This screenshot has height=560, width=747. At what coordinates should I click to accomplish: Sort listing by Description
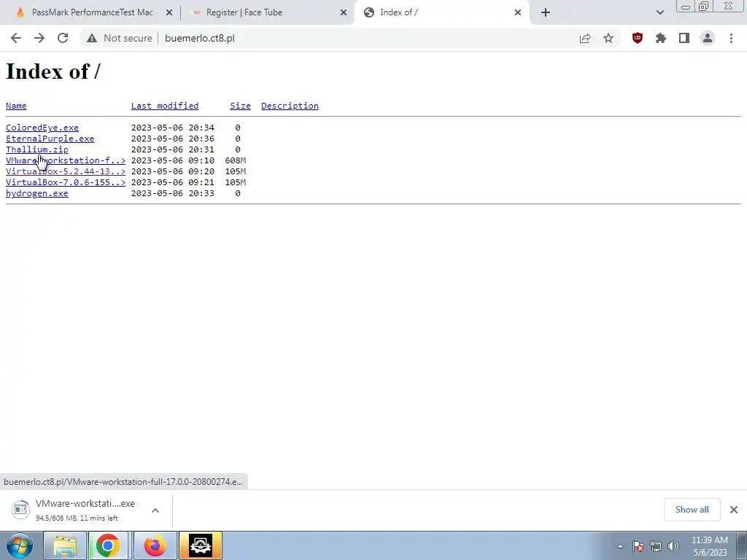click(290, 106)
